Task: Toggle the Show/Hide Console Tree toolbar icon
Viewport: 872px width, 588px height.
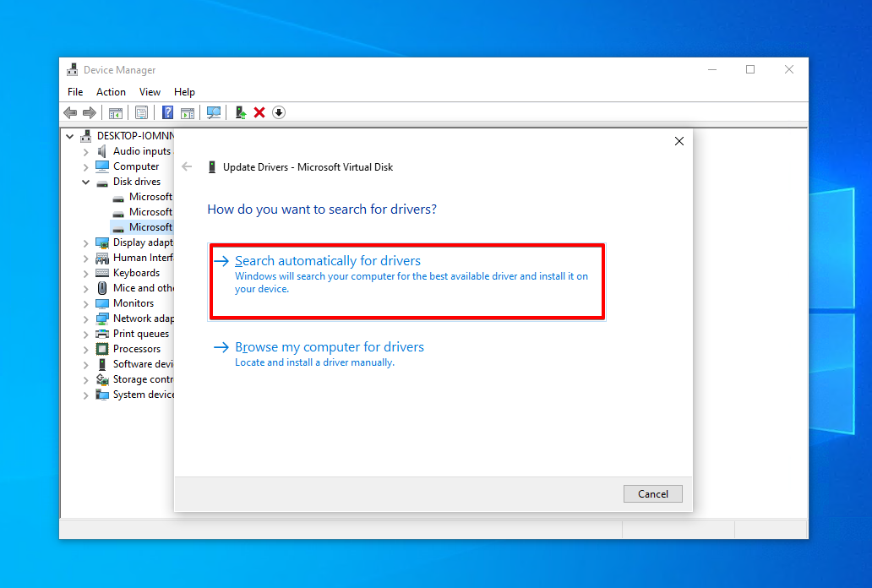Action: pyautogui.click(x=116, y=113)
